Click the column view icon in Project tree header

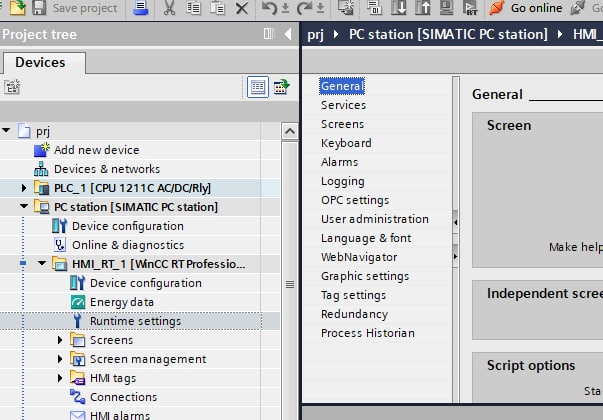click(x=269, y=34)
